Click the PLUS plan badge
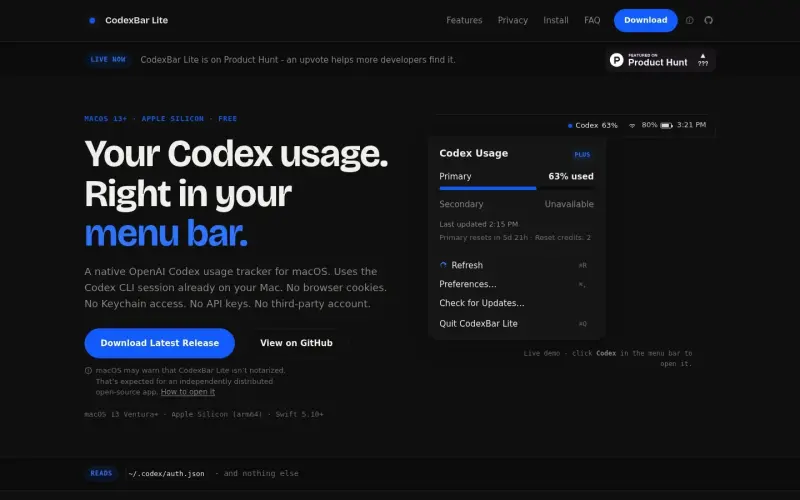The height and width of the screenshot is (500, 800). 582,155
